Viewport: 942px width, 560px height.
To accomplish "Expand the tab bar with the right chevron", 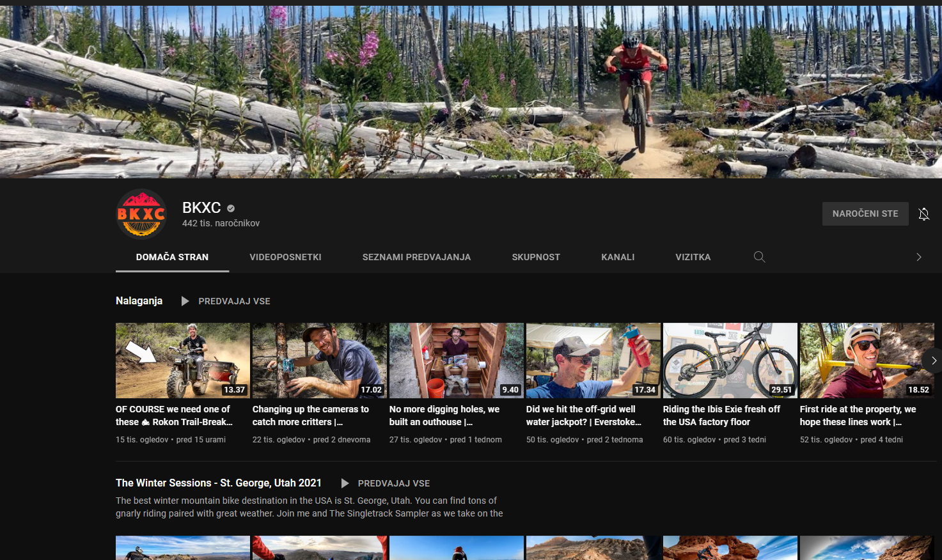I will click(919, 257).
